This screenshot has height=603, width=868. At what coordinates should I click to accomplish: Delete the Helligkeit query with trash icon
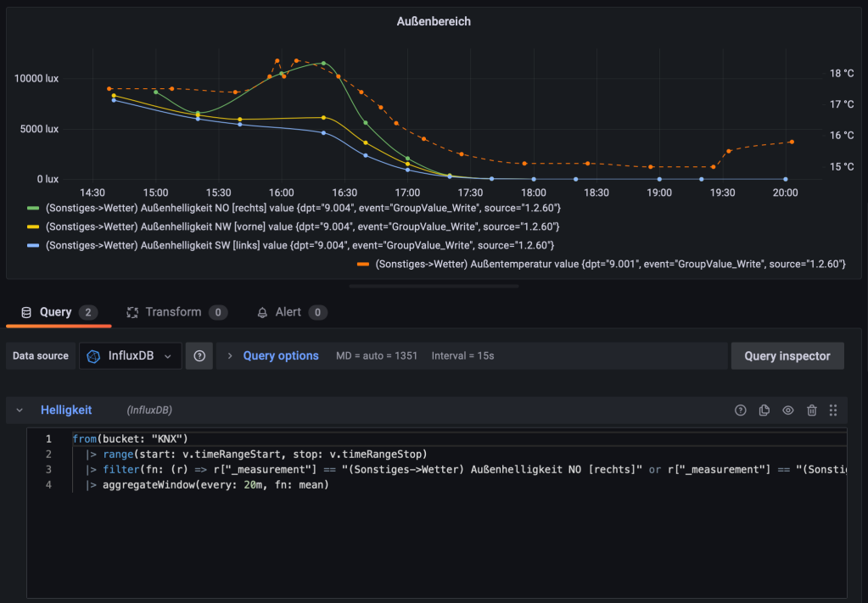pos(811,410)
